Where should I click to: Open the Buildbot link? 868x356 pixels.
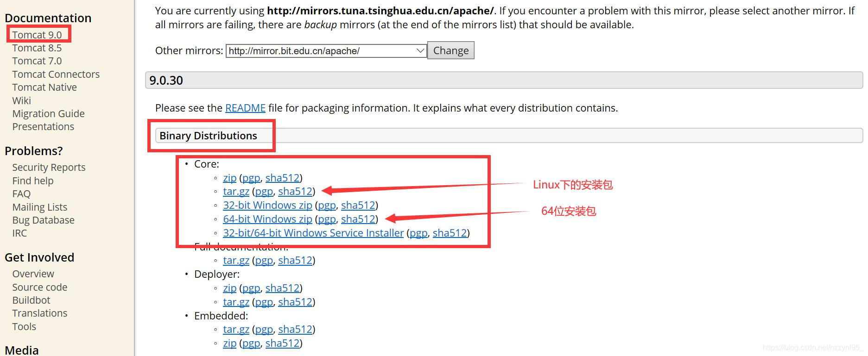coord(31,300)
